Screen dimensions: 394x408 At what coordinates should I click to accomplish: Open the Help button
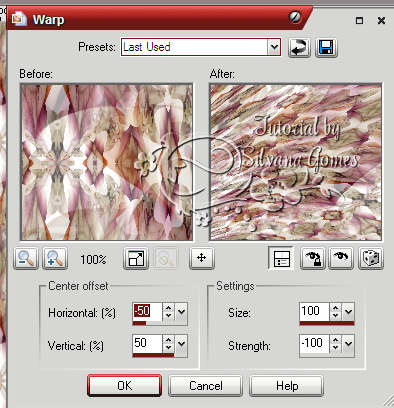pos(287,386)
